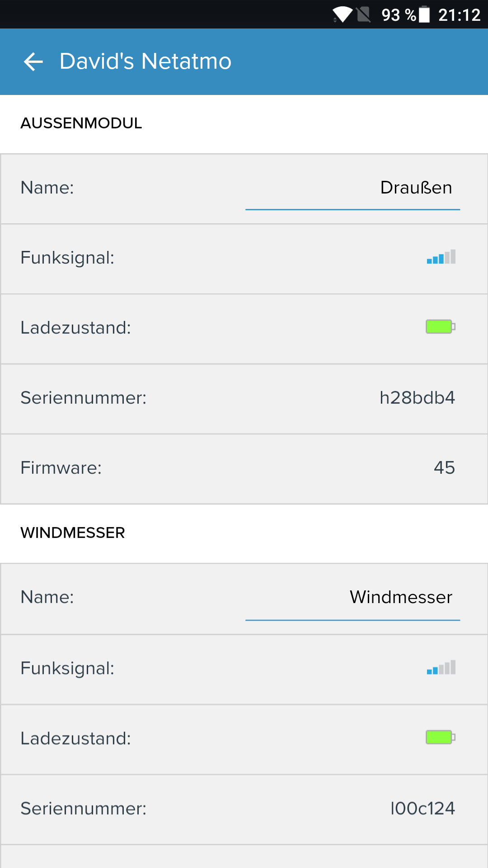Tap the phone battery icon in status bar
The height and width of the screenshot is (868, 488).
(424, 14)
